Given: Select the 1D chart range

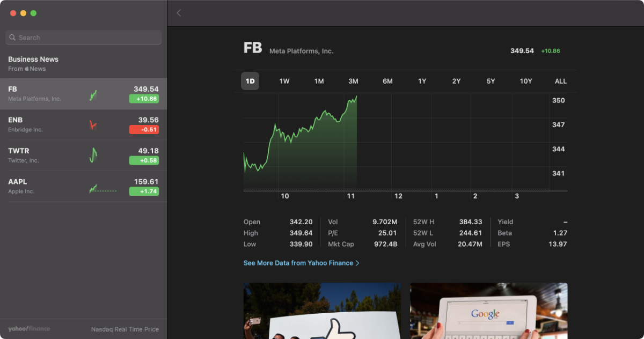Looking at the screenshot, I should click(250, 81).
